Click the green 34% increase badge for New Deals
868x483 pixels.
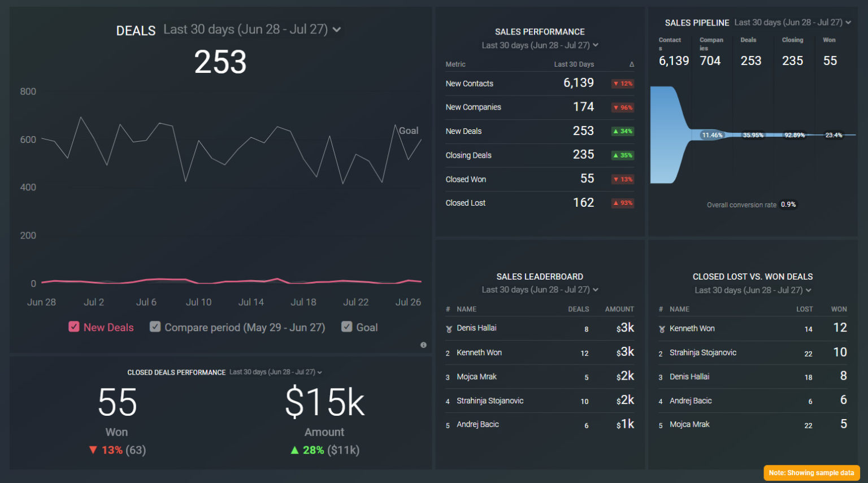coord(622,132)
